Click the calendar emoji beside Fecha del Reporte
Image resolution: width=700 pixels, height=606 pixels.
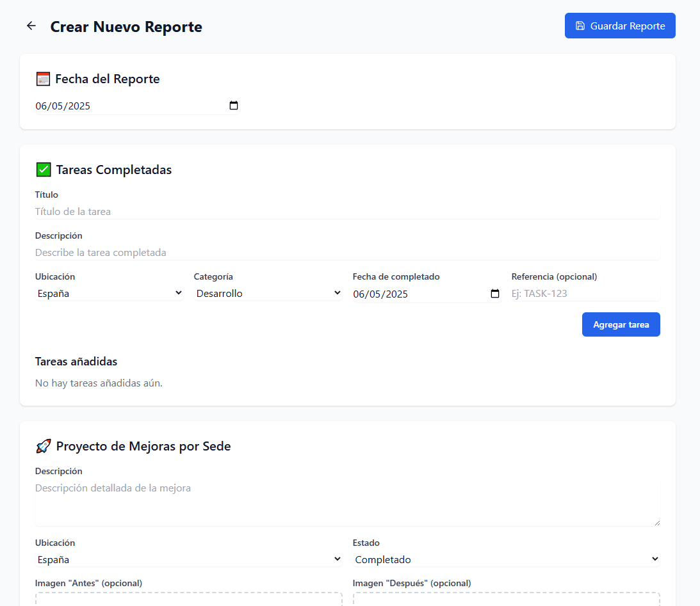[x=43, y=79]
